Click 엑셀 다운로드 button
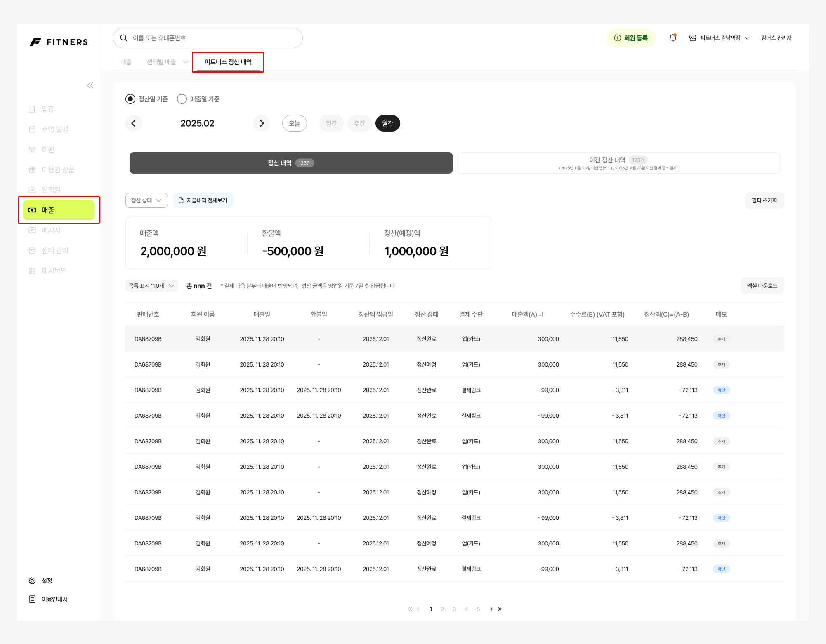This screenshot has width=826, height=644. (x=762, y=286)
